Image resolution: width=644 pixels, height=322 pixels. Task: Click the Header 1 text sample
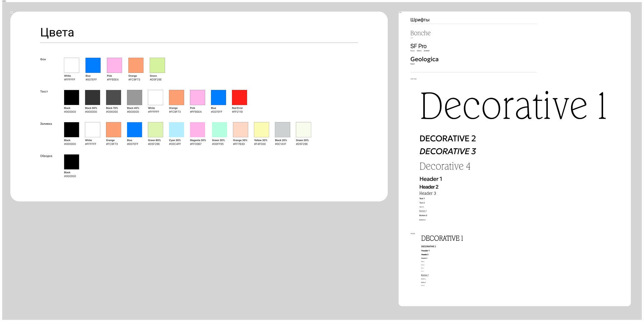pyautogui.click(x=431, y=179)
